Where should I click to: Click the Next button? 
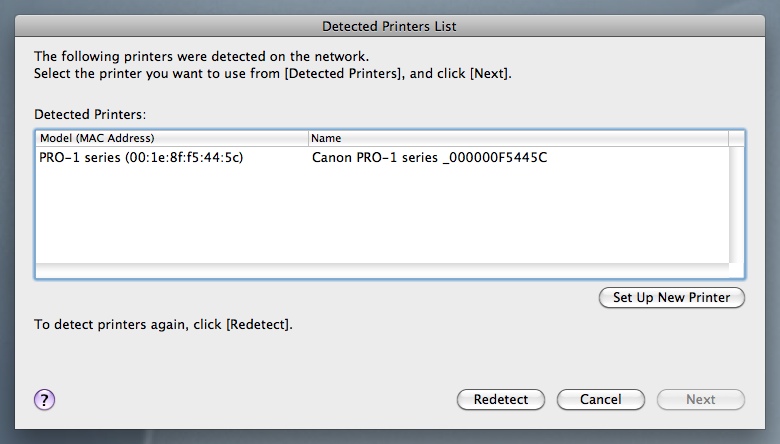pos(700,399)
